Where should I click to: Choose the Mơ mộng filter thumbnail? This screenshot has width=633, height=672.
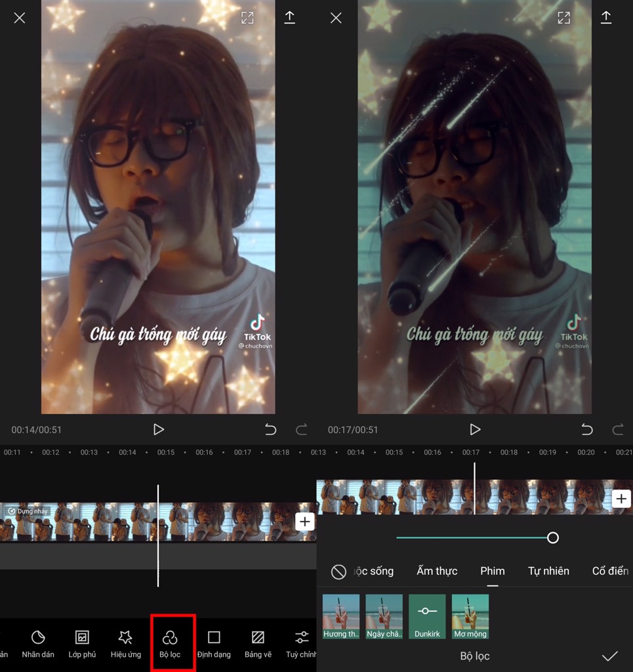tap(470, 616)
